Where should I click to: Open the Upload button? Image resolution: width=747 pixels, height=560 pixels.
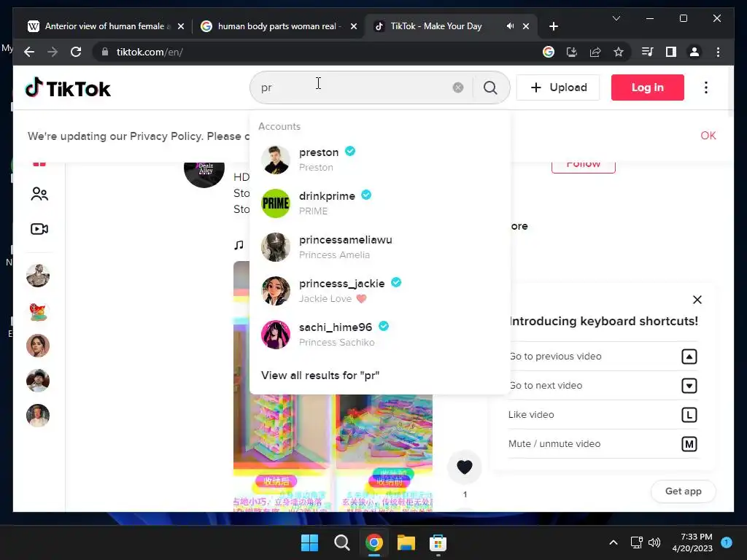[558, 87]
